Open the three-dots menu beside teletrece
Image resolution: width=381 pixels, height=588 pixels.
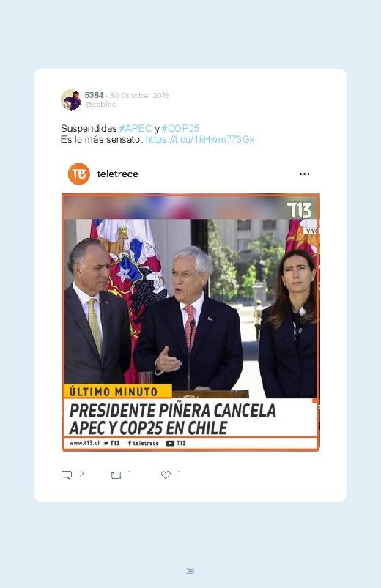304,174
